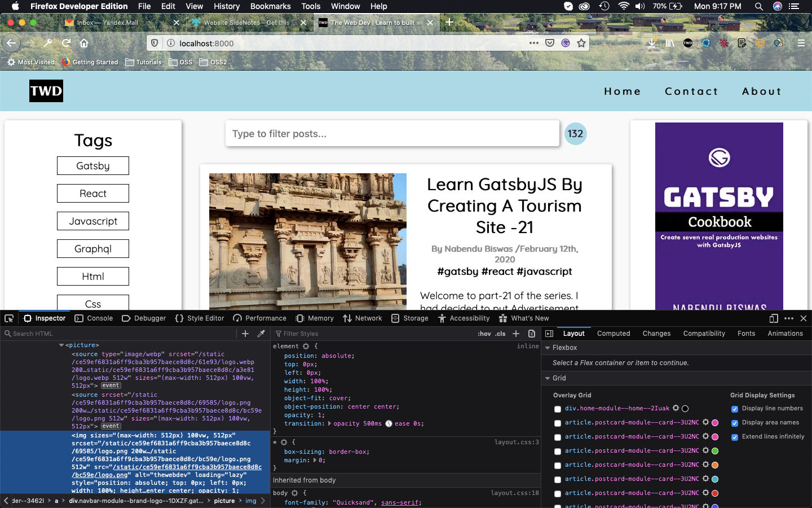
Task: Open the developer wrench tools icon
Action: [48, 43]
